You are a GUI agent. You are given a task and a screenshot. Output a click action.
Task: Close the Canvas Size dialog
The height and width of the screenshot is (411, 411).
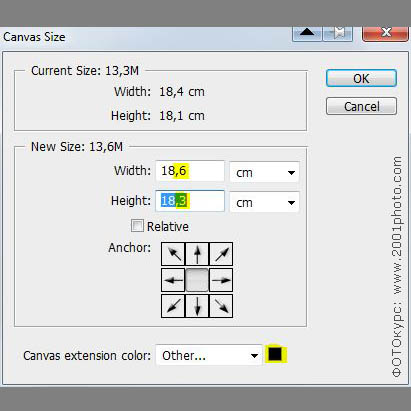pyautogui.click(x=385, y=33)
